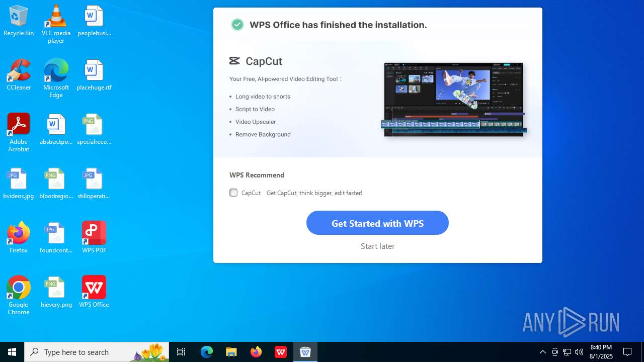Open the taskbar clock showing 8:40 PM
The height and width of the screenshot is (362, 644).
[601, 352]
